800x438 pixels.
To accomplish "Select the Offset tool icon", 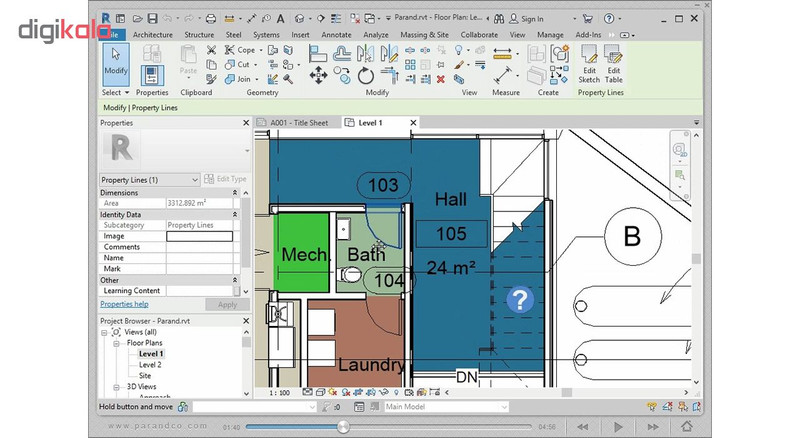I will (342, 54).
